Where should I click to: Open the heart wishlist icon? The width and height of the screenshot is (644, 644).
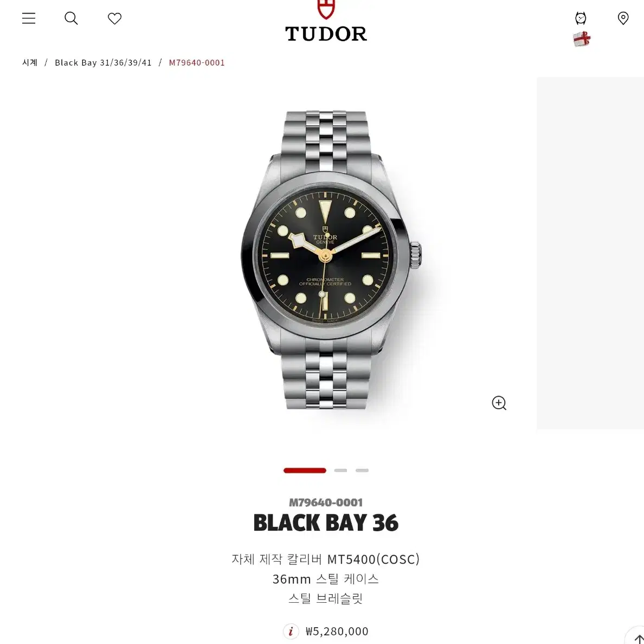coord(114,18)
